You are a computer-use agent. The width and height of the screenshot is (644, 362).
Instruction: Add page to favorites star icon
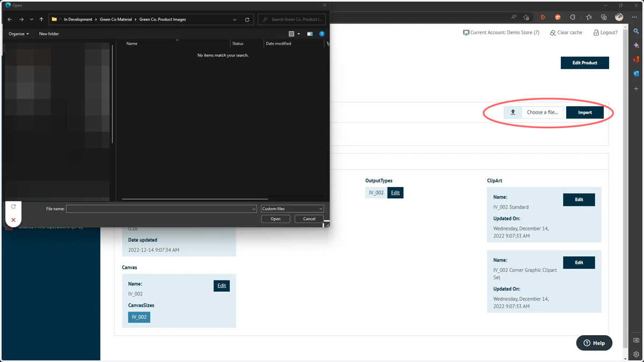coord(526,17)
